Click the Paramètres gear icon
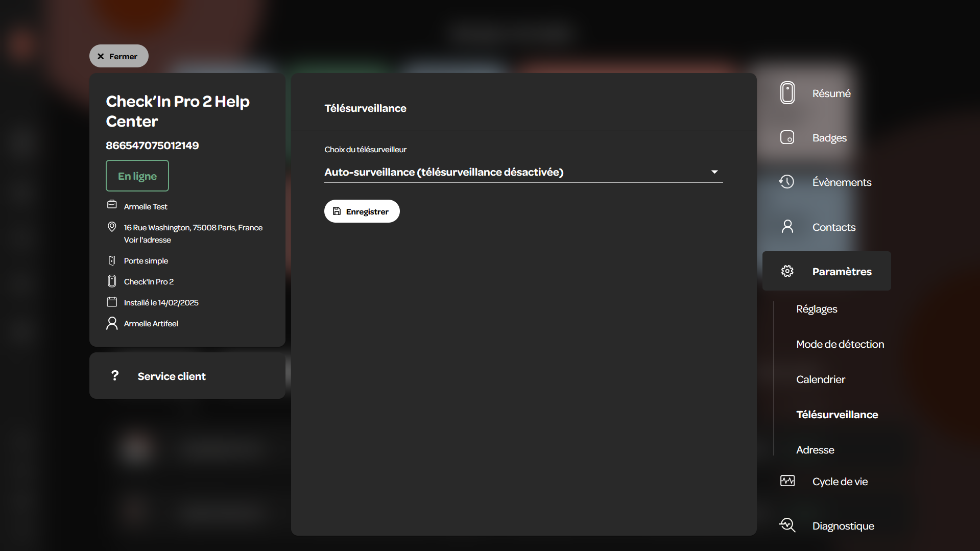 [787, 271]
